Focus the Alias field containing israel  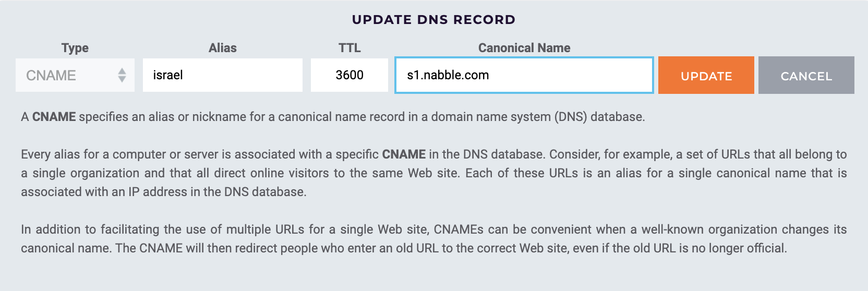click(222, 75)
